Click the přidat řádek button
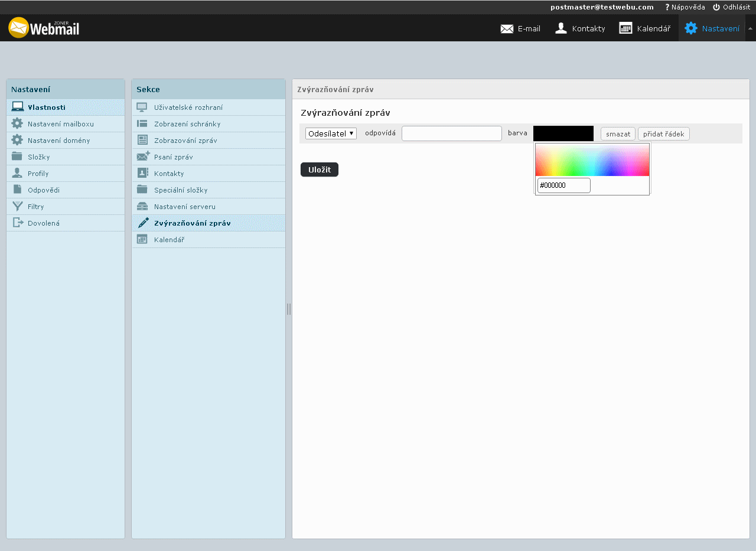Screen dimensions: 756x551 point(663,134)
